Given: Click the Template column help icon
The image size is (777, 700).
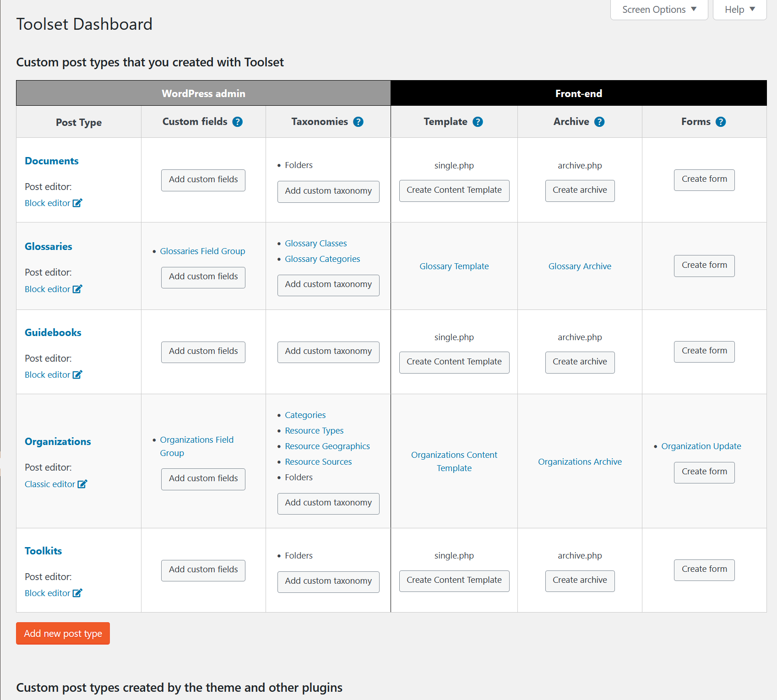Looking at the screenshot, I should click(x=478, y=122).
